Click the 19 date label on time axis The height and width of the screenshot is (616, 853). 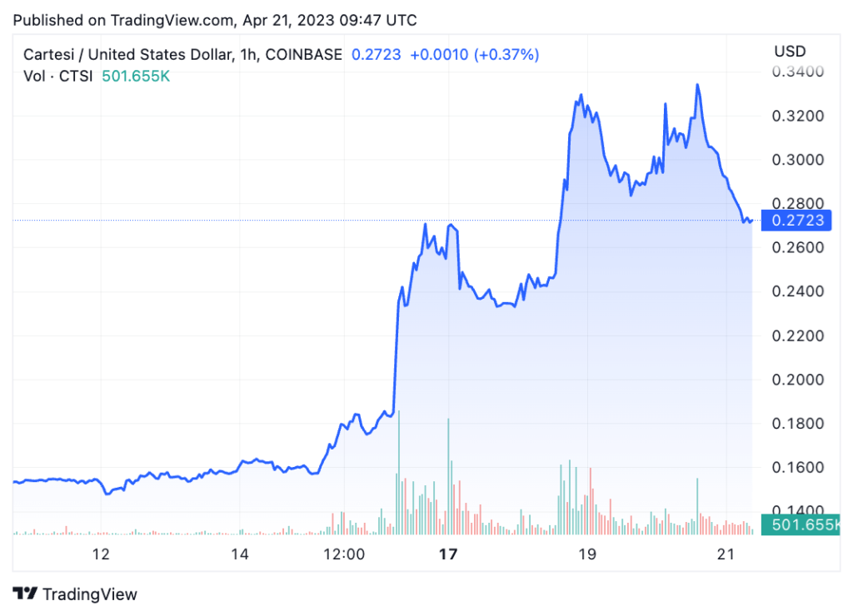586,554
